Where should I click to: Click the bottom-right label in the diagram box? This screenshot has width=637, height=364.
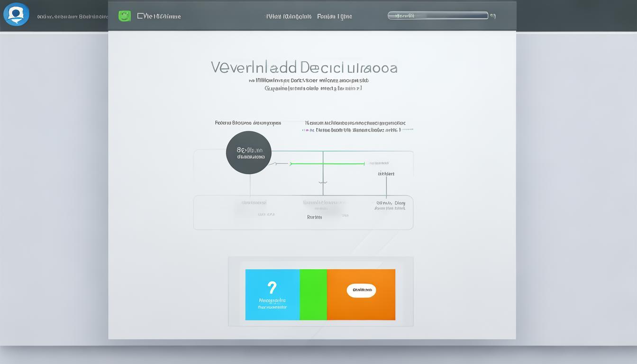coord(390,205)
